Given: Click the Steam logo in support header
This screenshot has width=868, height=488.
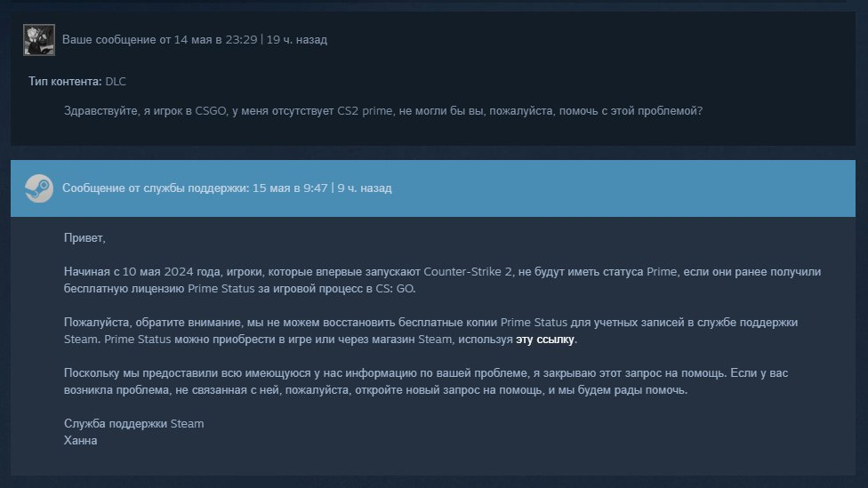Looking at the screenshot, I should pyautogui.click(x=39, y=188).
